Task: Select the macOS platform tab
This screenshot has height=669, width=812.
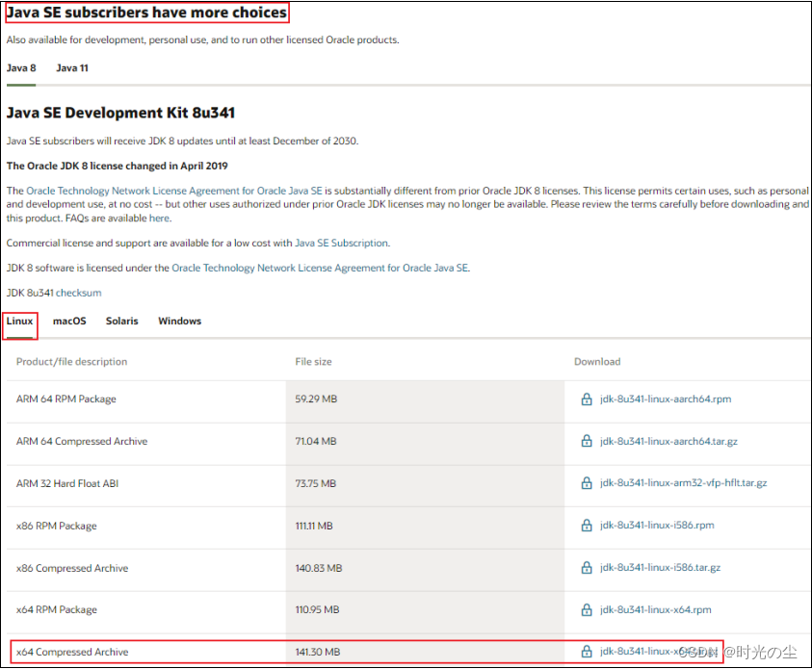Action: 69,322
